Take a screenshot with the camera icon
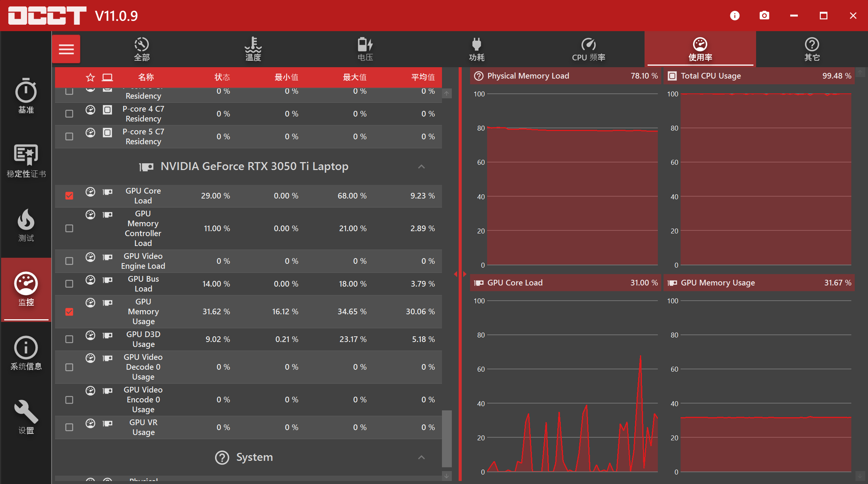The image size is (868, 484). [x=764, y=16]
